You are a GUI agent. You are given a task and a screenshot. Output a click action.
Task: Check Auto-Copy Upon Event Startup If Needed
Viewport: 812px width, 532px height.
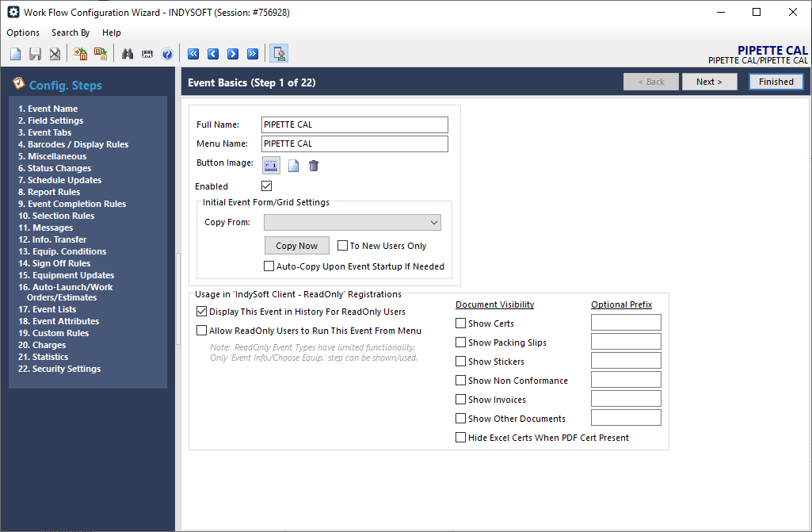pos(269,266)
